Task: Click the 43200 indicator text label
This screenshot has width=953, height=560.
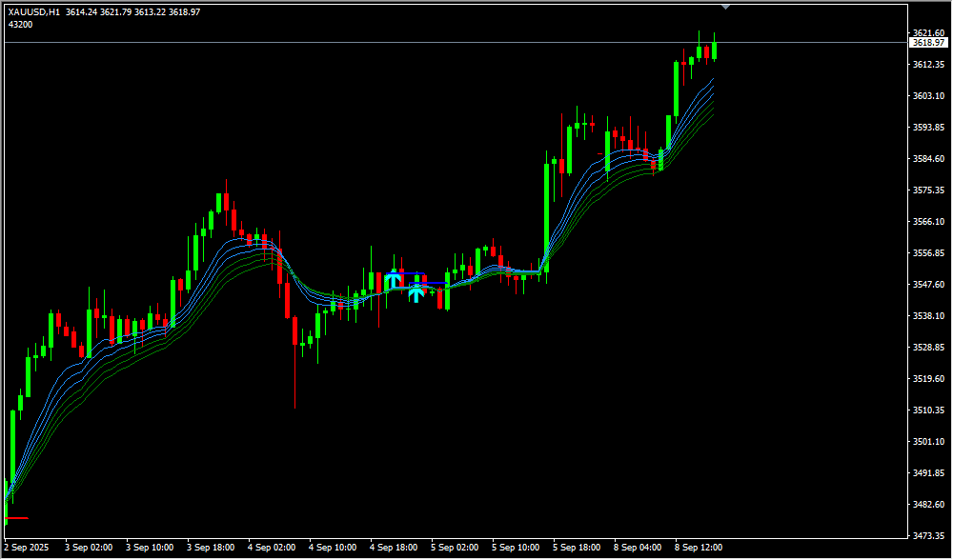Action: point(20,24)
